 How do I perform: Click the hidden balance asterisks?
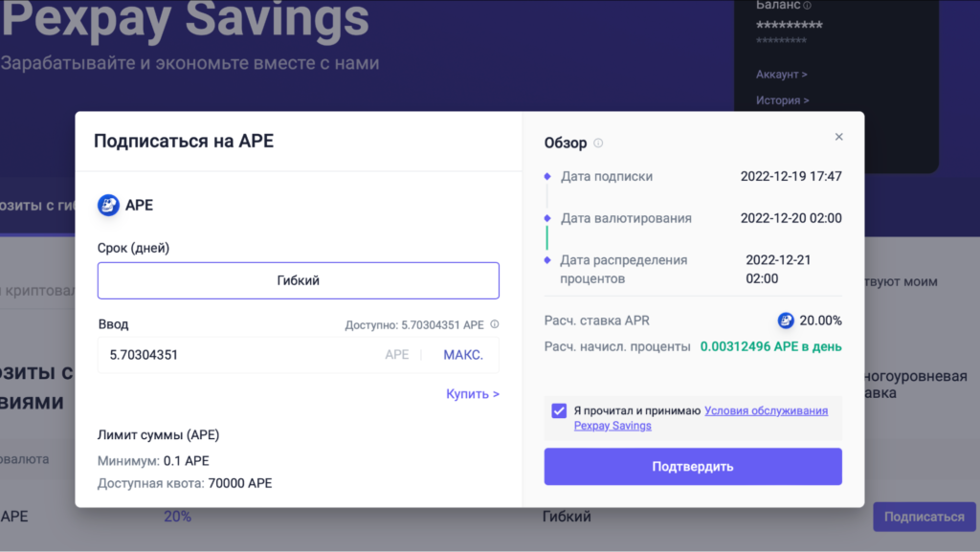pos(789,26)
